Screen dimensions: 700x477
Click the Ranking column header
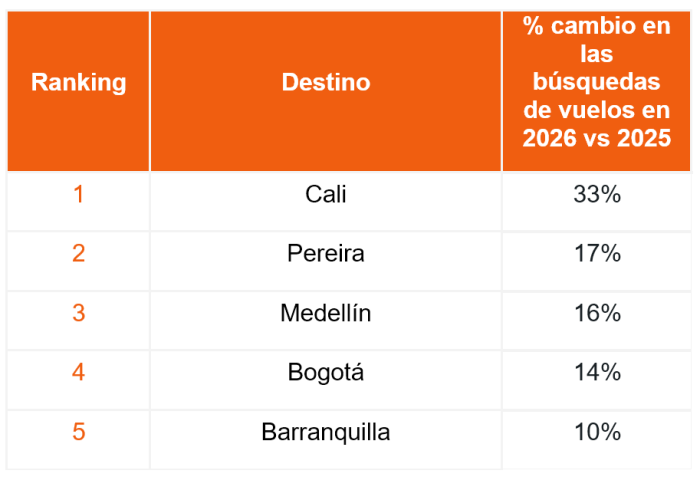(78, 82)
